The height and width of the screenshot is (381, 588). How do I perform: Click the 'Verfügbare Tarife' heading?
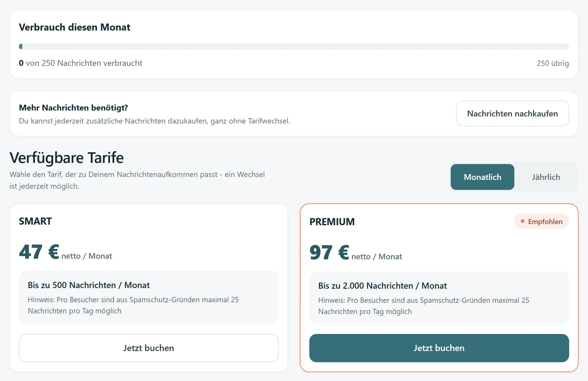(x=67, y=157)
